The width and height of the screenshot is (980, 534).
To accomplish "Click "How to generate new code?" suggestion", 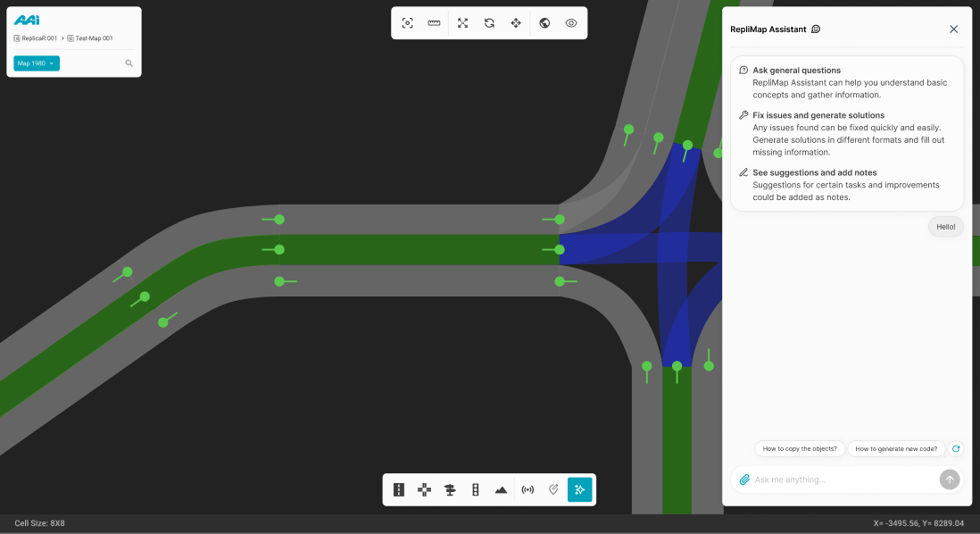I will tap(896, 449).
